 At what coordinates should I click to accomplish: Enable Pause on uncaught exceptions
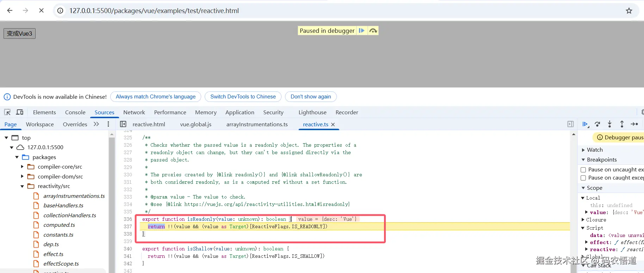(x=583, y=170)
